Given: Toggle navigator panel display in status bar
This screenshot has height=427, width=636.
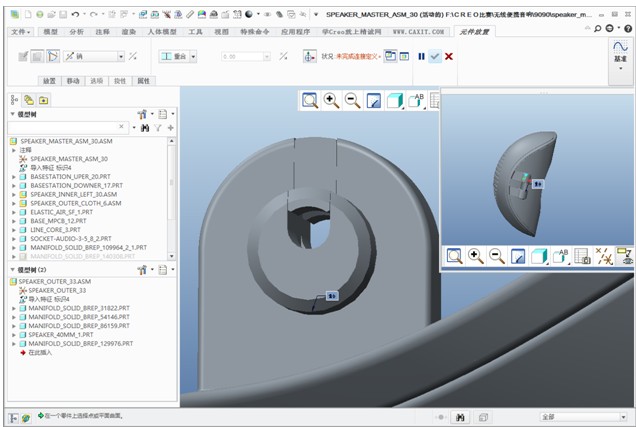Looking at the screenshot, I should click(13, 418).
